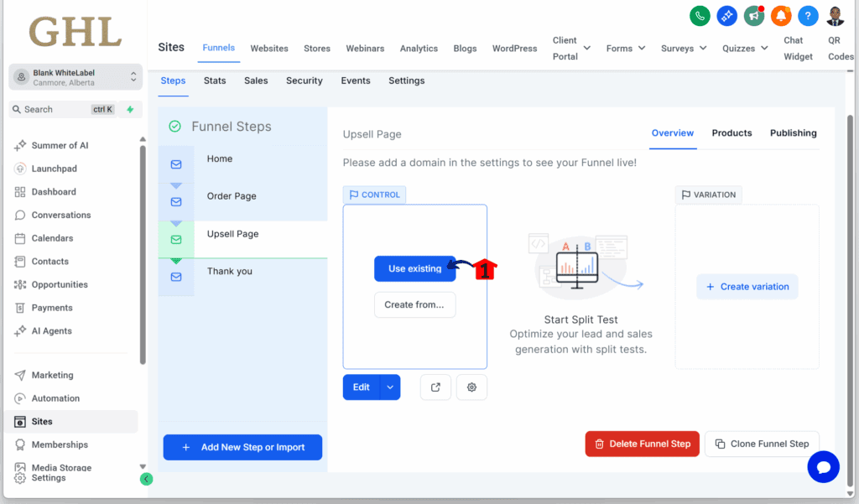The height and width of the screenshot is (504, 859).
Task: Open the Edit button dropdown arrow
Action: click(x=390, y=387)
